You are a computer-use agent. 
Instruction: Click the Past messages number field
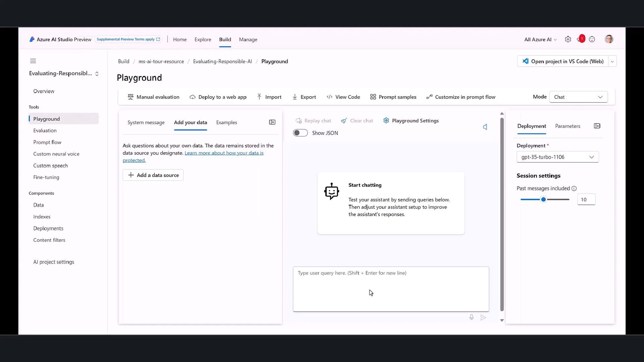pos(586,199)
